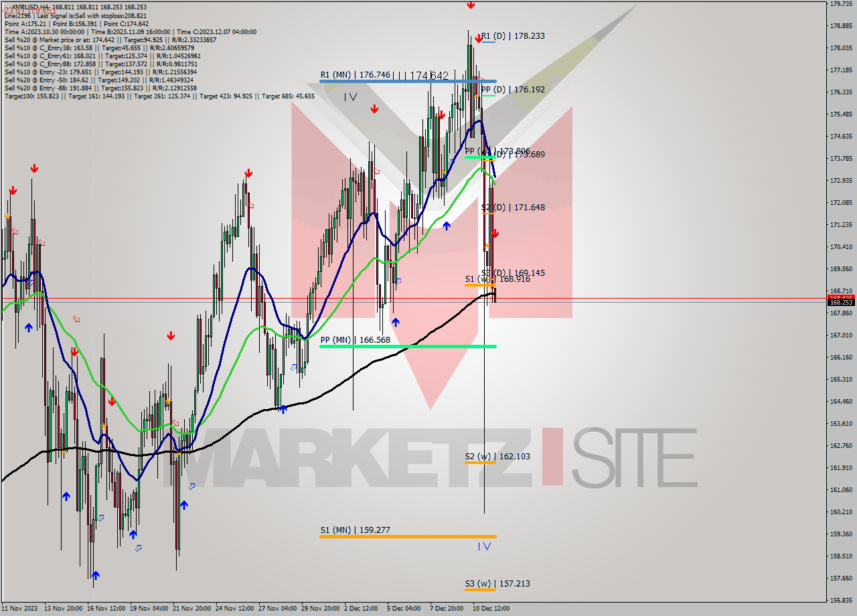Click 178.035 on the price axis
The image size is (857, 616).
pyautogui.click(x=841, y=48)
